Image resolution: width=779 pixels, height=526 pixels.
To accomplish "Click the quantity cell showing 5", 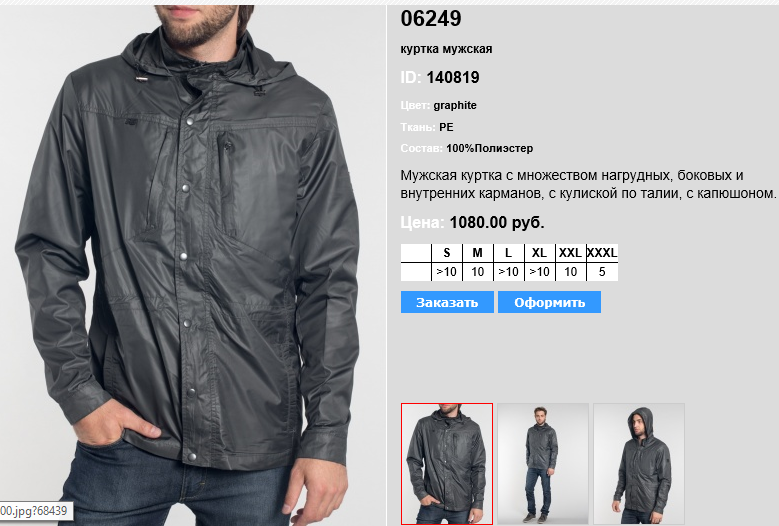I will (602, 272).
